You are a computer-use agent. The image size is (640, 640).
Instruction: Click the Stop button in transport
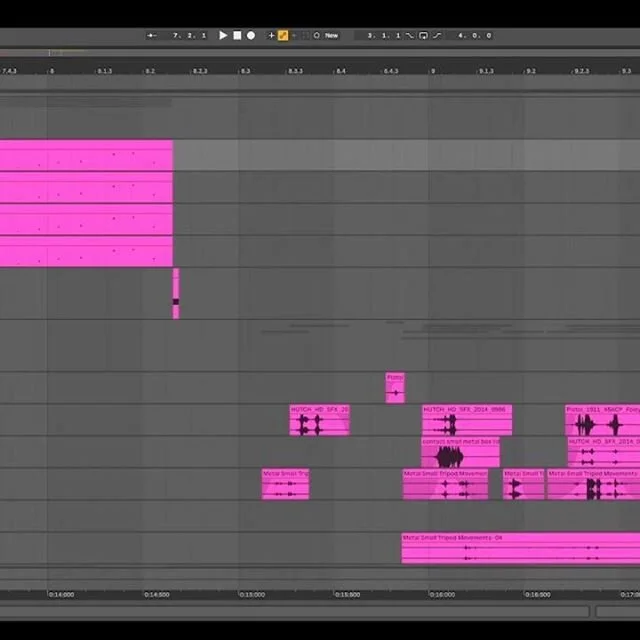click(x=237, y=36)
